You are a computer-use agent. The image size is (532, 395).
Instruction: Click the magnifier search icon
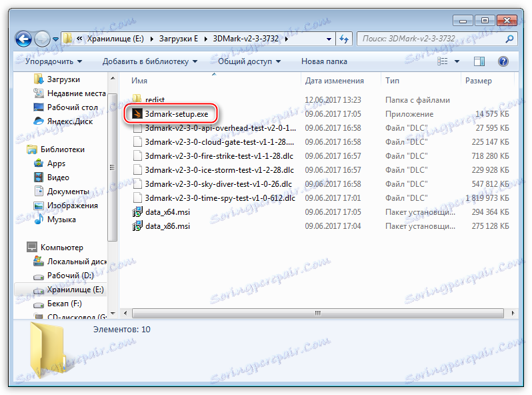pos(509,39)
